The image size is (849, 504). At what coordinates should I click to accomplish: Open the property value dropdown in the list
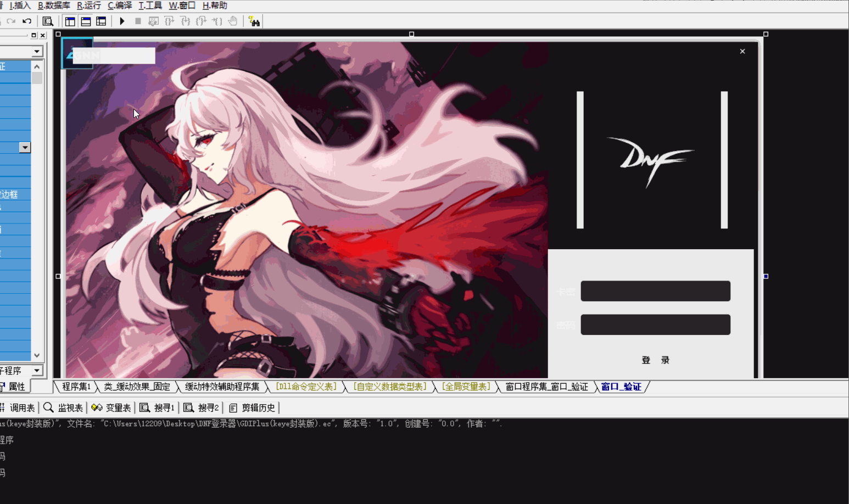[25, 148]
